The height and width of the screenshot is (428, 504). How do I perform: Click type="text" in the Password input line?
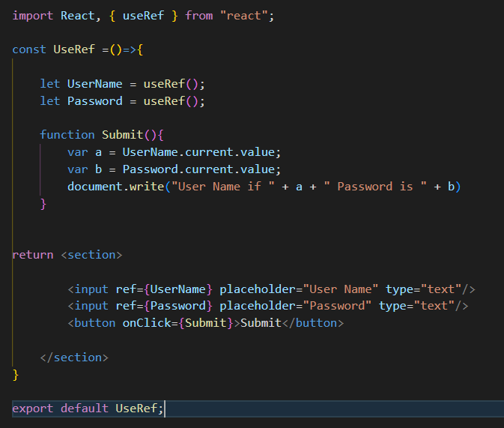coord(416,306)
